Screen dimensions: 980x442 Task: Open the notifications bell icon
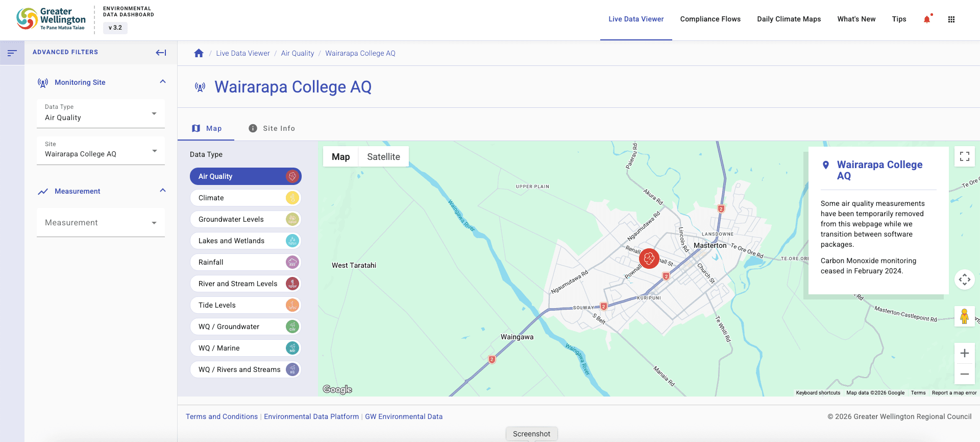point(927,19)
